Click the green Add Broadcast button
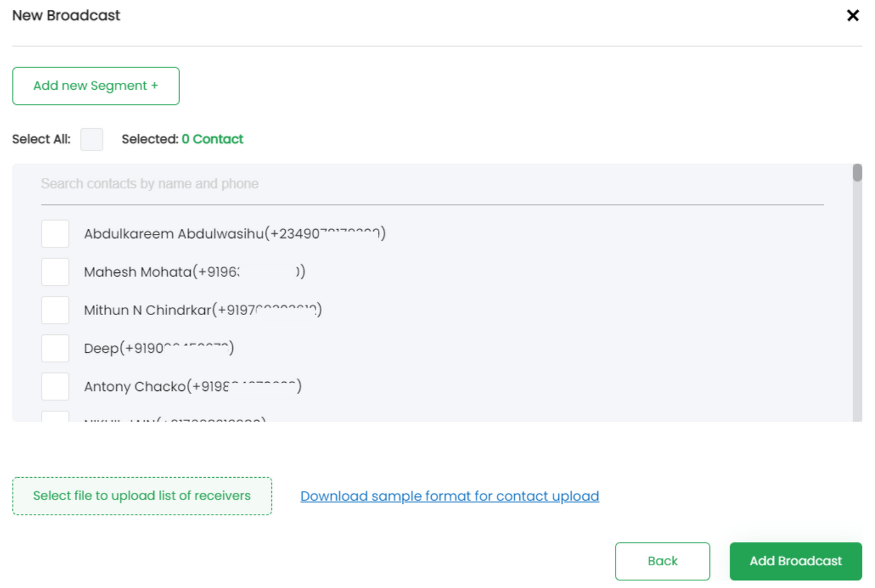Screen dimensions: 875x588 (795, 561)
